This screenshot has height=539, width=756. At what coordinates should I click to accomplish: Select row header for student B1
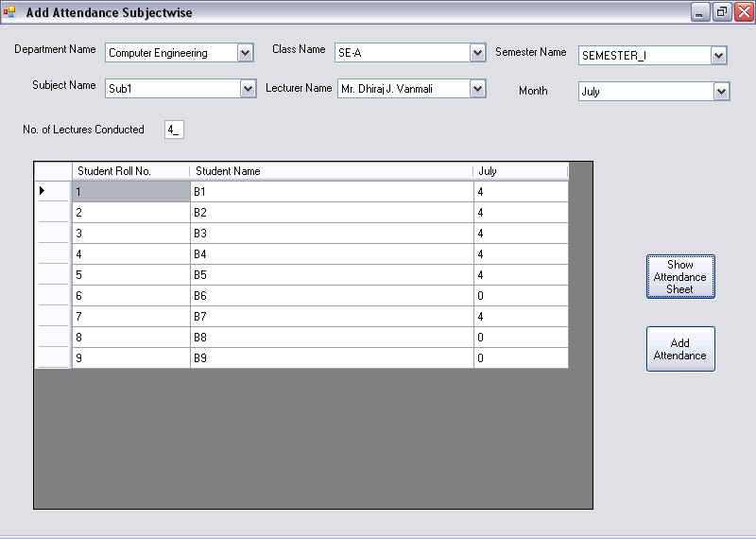(53, 192)
